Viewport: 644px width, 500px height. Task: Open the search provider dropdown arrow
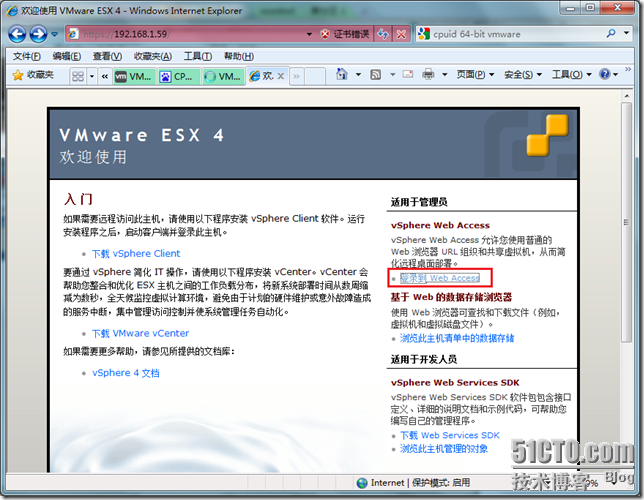click(x=626, y=33)
